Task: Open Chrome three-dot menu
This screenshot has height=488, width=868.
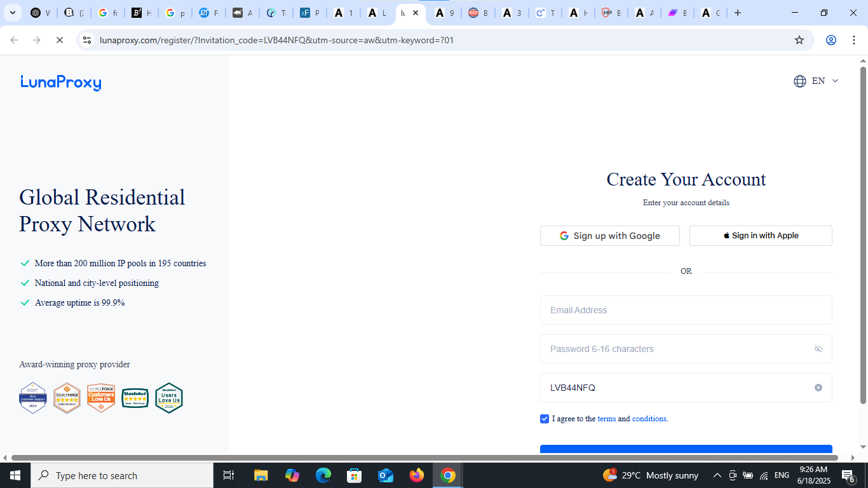Action: pyautogui.click(x=853, y=40)
